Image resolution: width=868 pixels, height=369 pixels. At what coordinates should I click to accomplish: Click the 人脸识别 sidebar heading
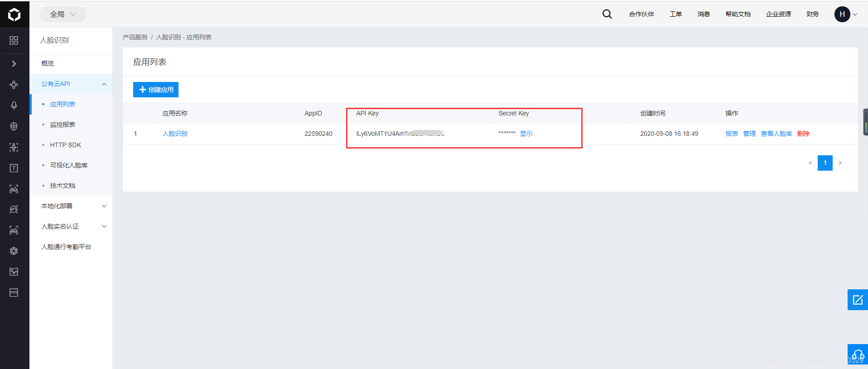click(54, 40)
